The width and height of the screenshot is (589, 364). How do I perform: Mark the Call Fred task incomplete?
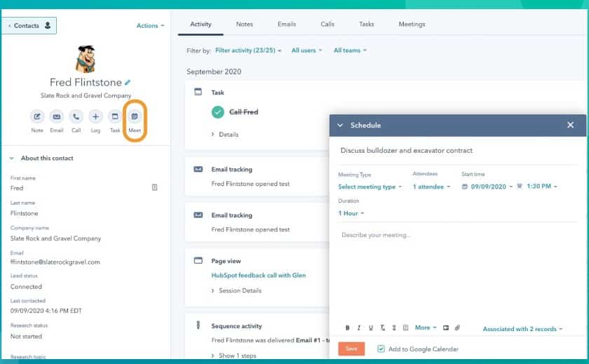coord(218,112)
